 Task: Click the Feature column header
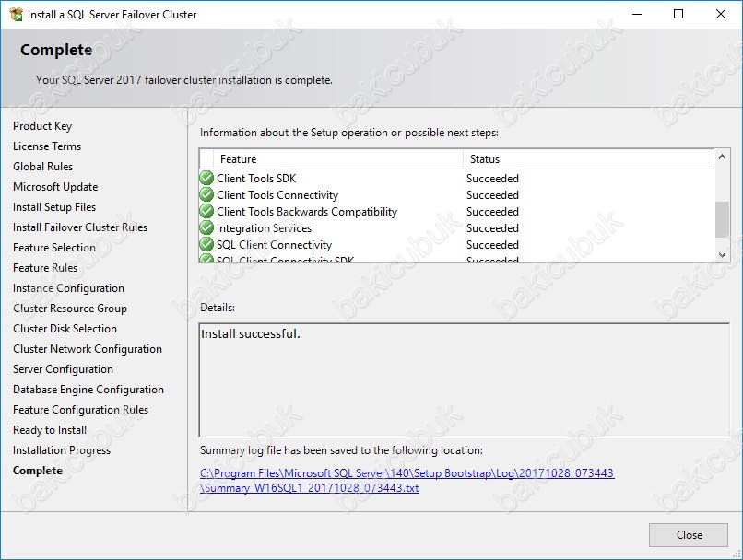tap(338, 159)
